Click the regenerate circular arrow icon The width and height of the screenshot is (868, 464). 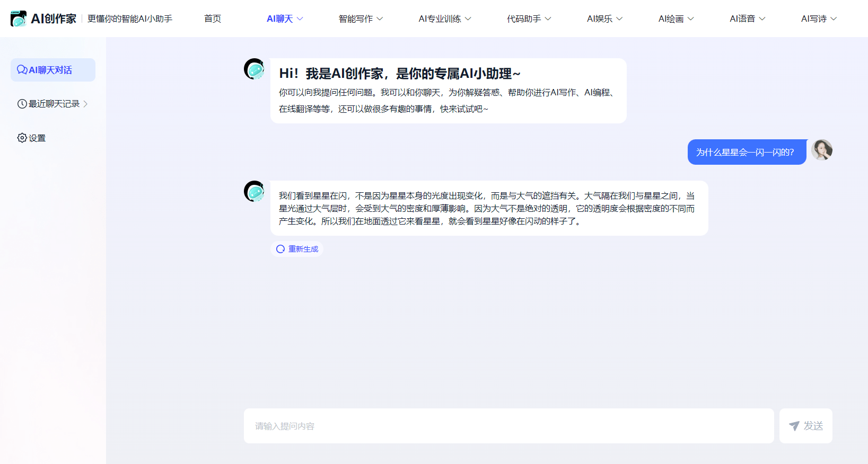pos(280,249)
